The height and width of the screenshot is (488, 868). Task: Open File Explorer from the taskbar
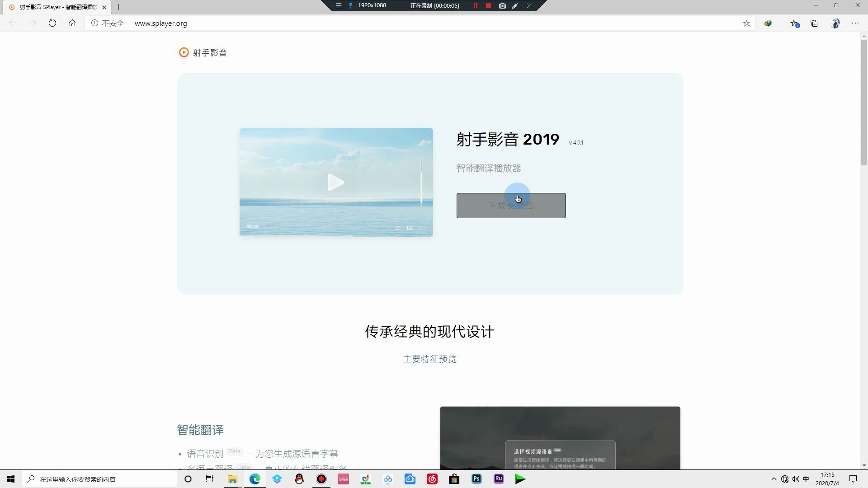click(232, 479)
